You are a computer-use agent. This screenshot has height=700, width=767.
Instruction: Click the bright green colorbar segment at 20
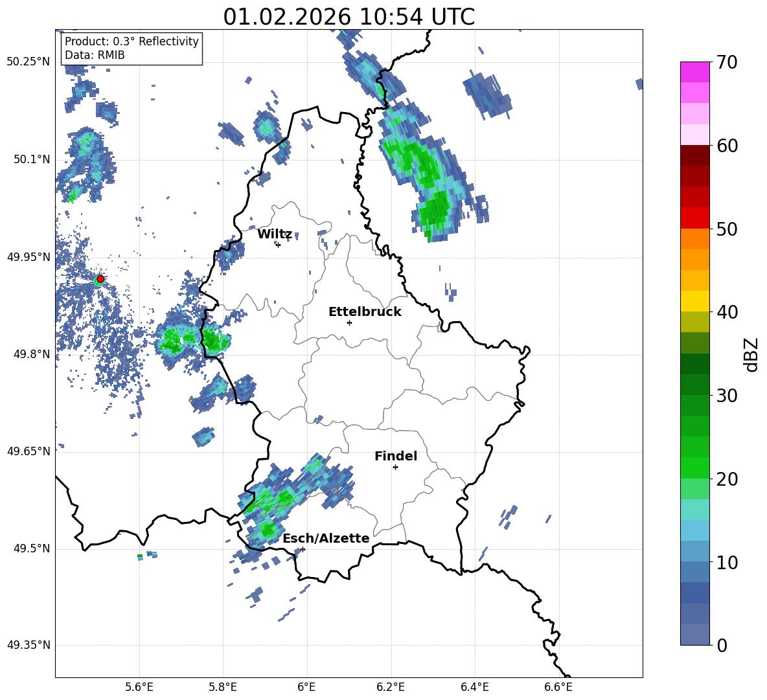[x=695, y=468]
